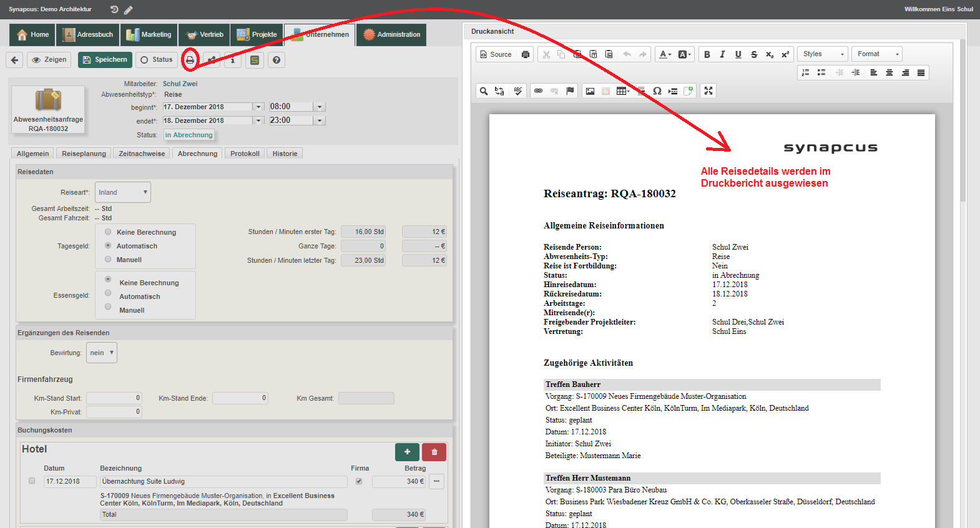This screenshot has height=528, width=980.
Task: Toggle bold formatting in editor
Action: [707, 54]
